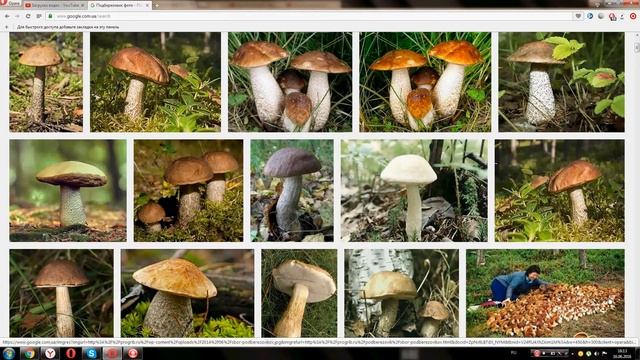The width and height of the screenshot is (640, 360).
Task: Switch to Opera in the taskbar
Action: (x=71, y=353)
